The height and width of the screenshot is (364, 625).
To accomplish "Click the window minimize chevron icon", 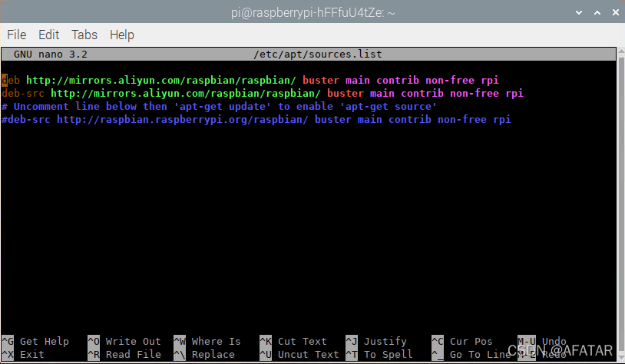I will [x=579, y=13].
